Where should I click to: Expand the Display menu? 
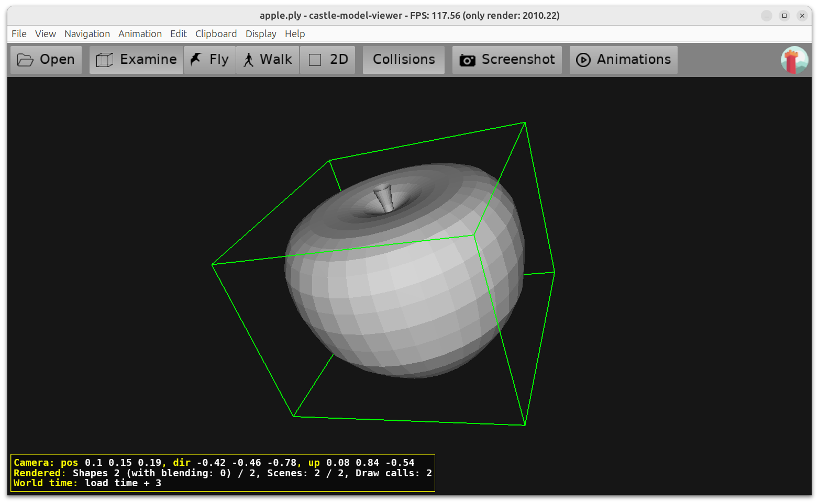[261, 34]
